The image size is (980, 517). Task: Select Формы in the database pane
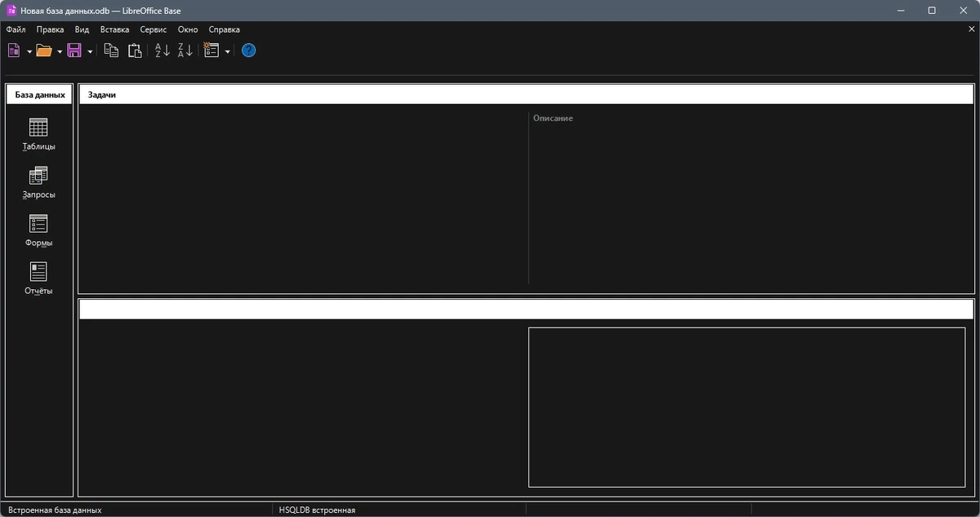coord(38,231)
